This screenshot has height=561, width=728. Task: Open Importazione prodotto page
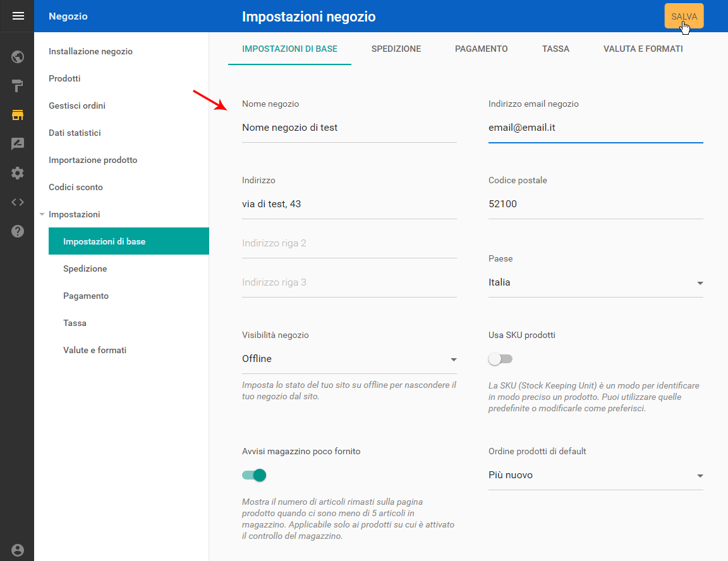[x=93, y=160]
